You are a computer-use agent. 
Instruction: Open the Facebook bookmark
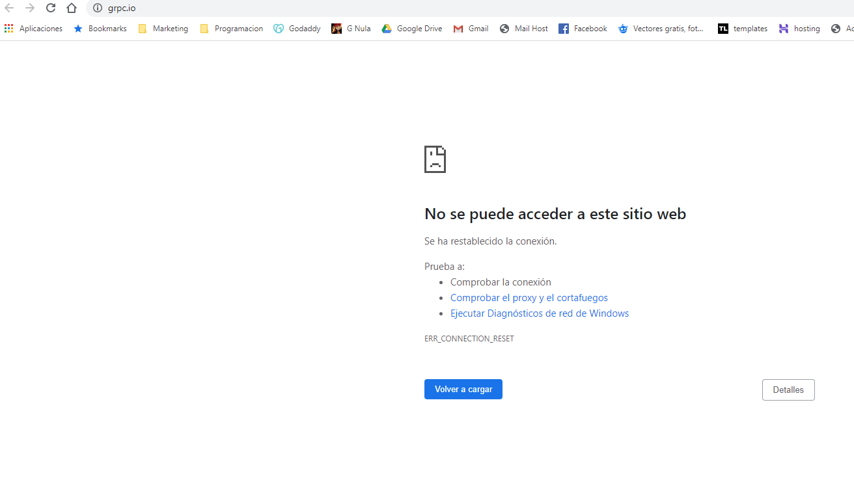click(583, 29)
